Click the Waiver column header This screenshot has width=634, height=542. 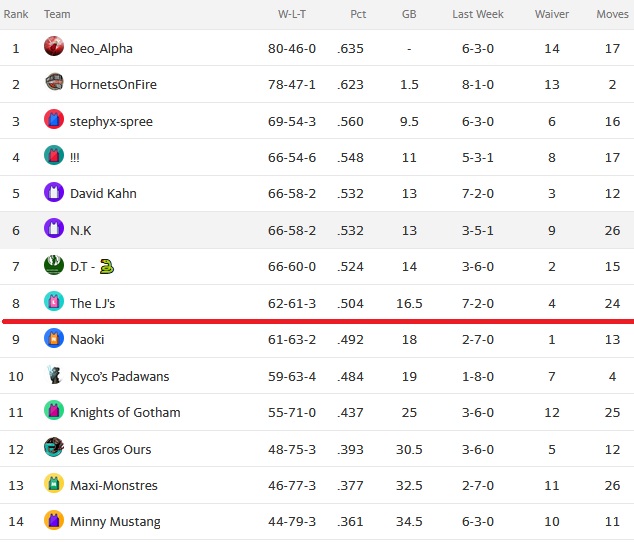point(552,14)
